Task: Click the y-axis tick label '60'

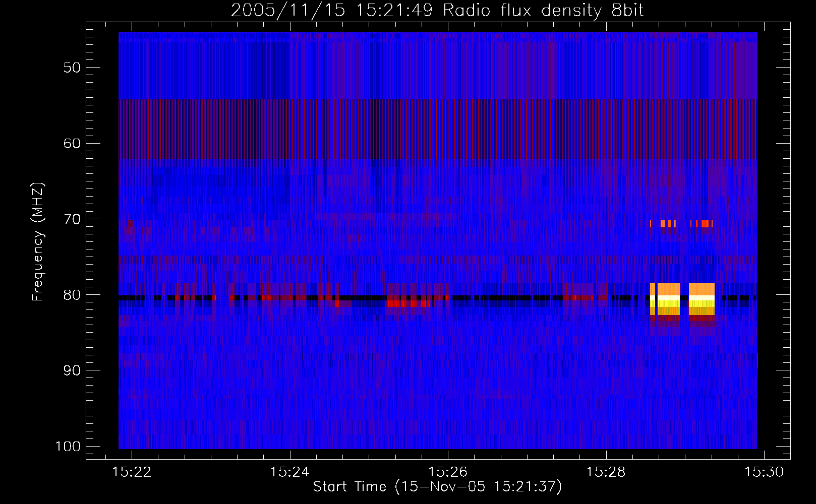Action: coord(72,143)
